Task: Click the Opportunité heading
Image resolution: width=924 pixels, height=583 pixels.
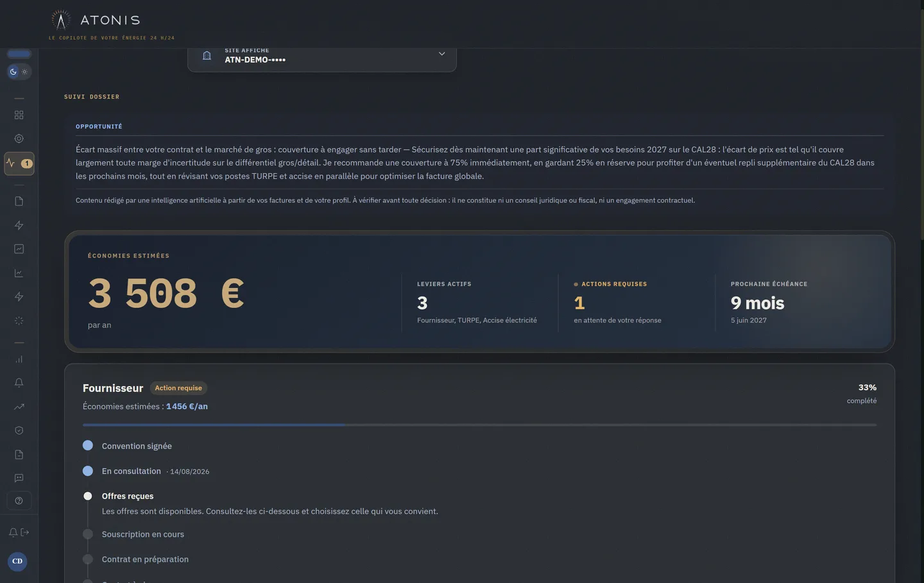Action: (99, 126)
